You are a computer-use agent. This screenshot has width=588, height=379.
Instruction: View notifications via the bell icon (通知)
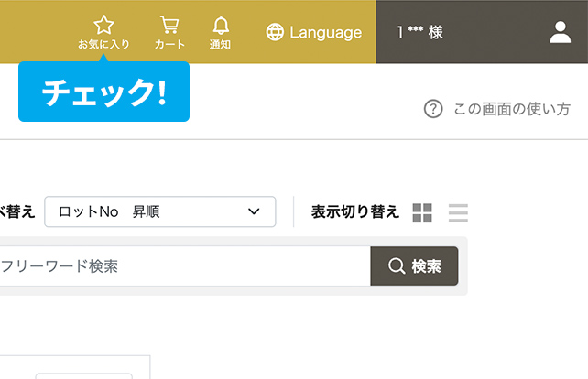click(x=220, y=33)
